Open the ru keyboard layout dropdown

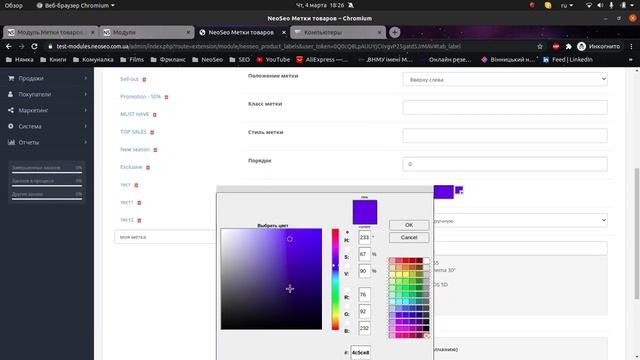567,5
